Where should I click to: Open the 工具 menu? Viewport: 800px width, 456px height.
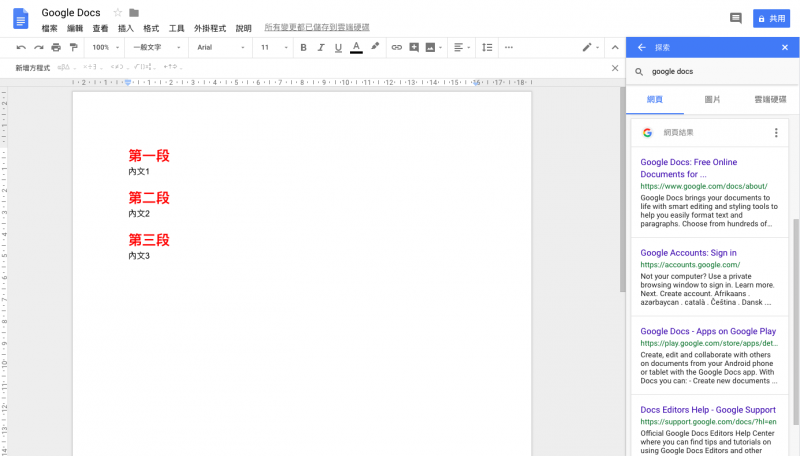point(177,29)
